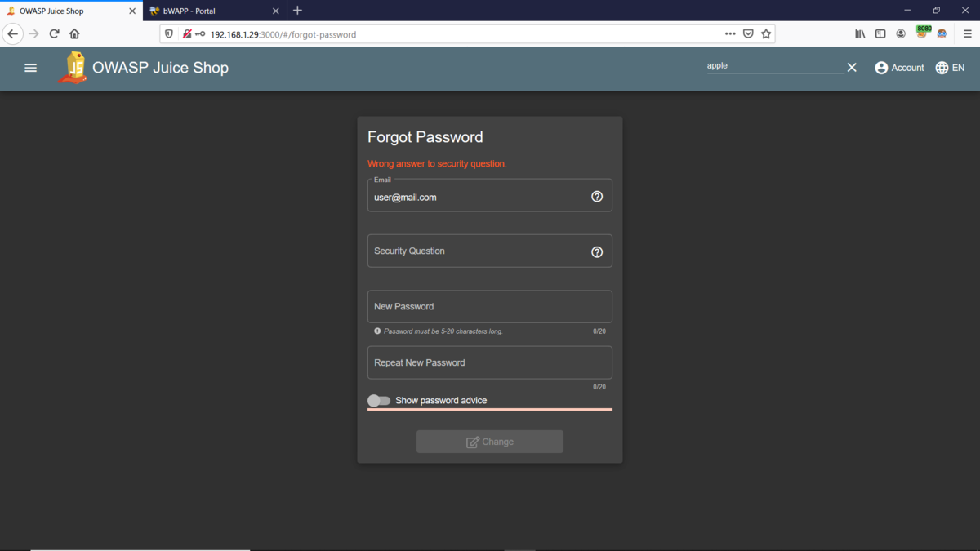The height and width of the screenshot is (551, 980).
Task: Open the Account menu
Action: coord(899,68)
